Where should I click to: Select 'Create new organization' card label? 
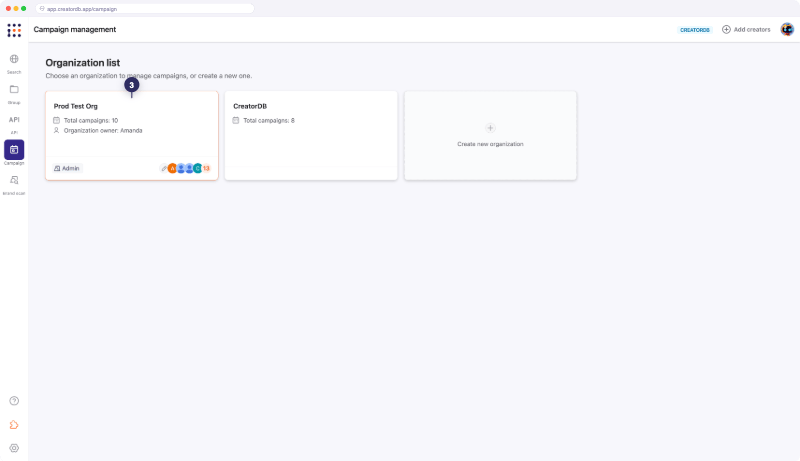pos(490,144)
